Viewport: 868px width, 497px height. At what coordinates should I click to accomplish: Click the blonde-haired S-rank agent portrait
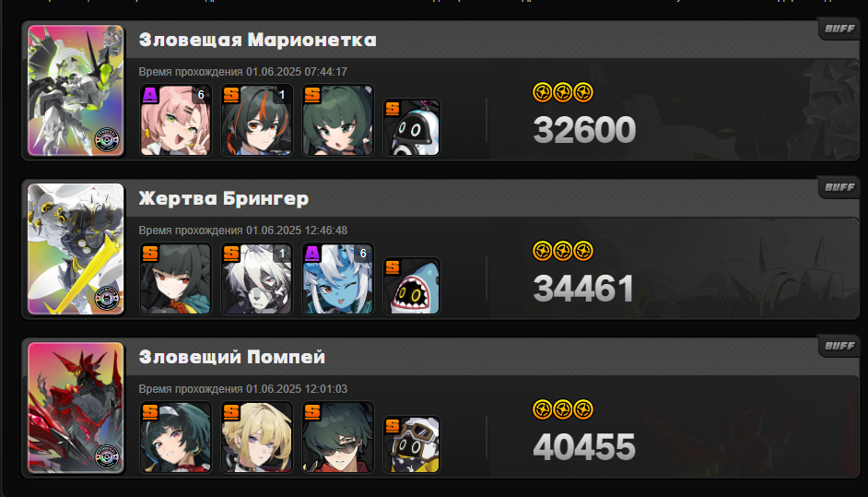[257, 437]
